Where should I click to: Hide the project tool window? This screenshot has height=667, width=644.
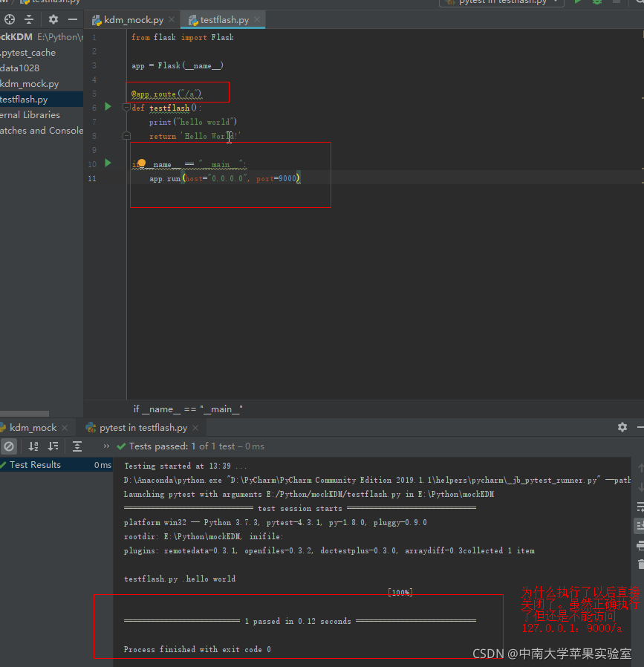tap(73, 19)
